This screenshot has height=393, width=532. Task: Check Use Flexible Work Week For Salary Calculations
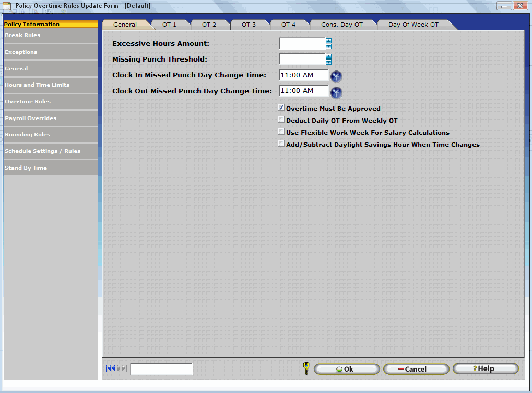tap(281, 132)
